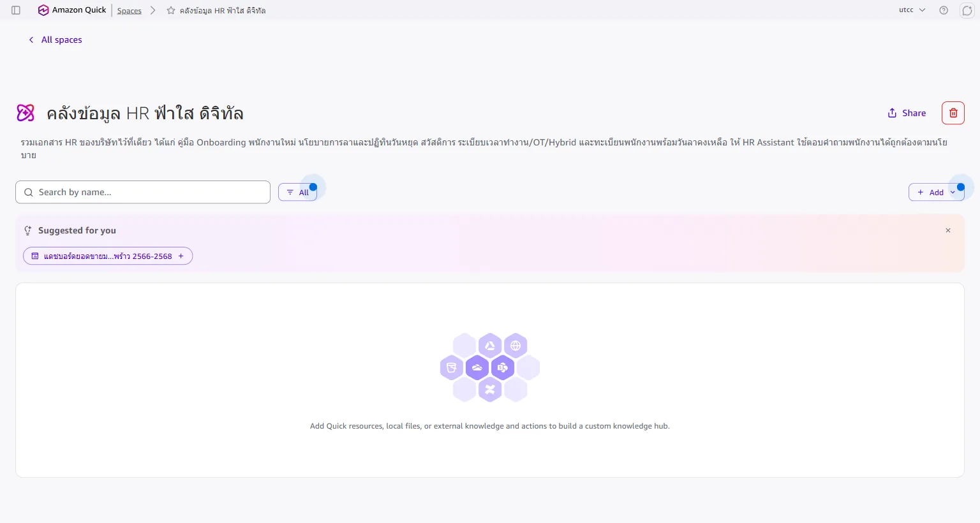This screenshot has width=980, height=523.
Task: Expand the utcc account dropdown
Action: 912,10
